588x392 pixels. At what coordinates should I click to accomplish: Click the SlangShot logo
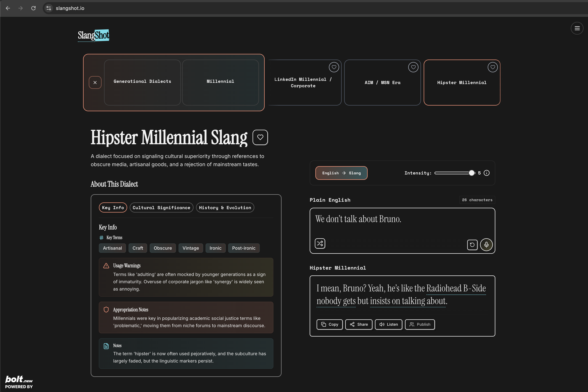93,36
